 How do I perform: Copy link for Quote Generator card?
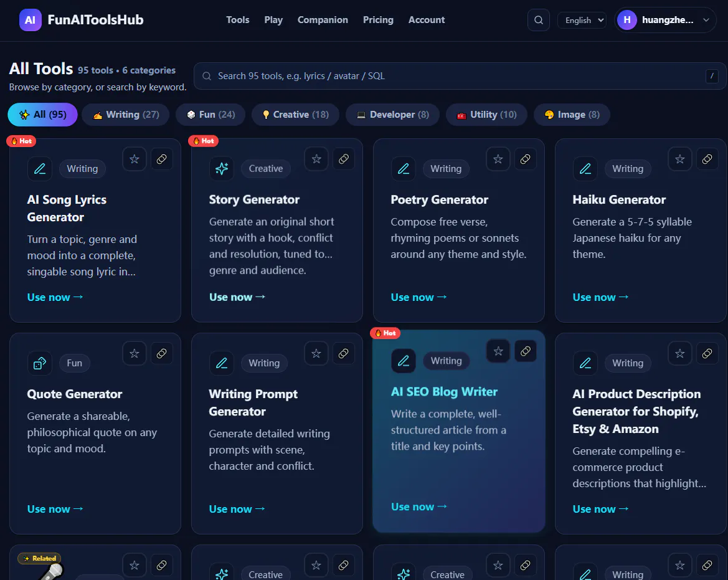pos(161,353)
